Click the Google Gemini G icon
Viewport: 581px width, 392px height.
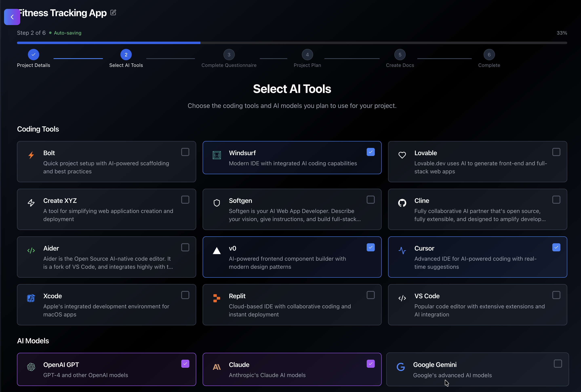click(401, 367)
